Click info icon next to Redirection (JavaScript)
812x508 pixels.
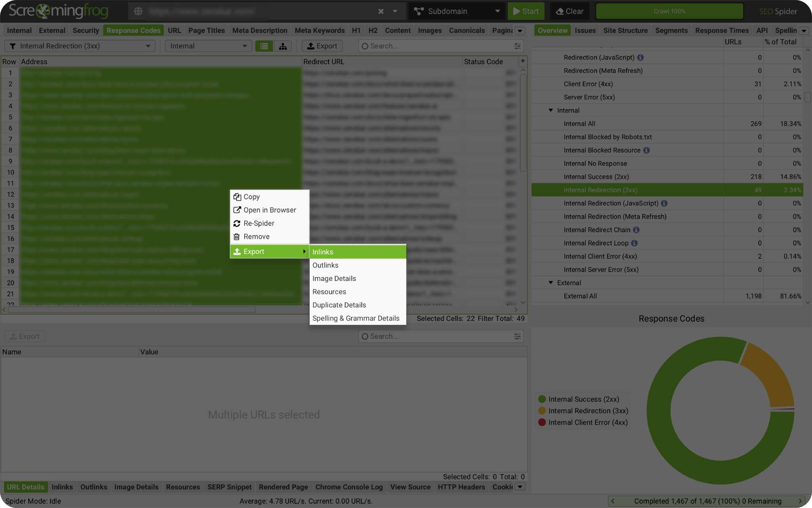click(640, 57)
